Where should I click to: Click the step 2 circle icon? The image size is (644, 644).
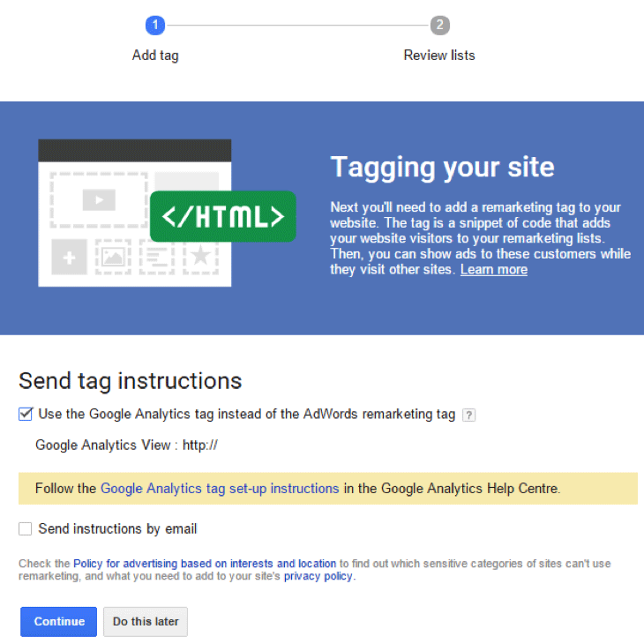point(440,26)
